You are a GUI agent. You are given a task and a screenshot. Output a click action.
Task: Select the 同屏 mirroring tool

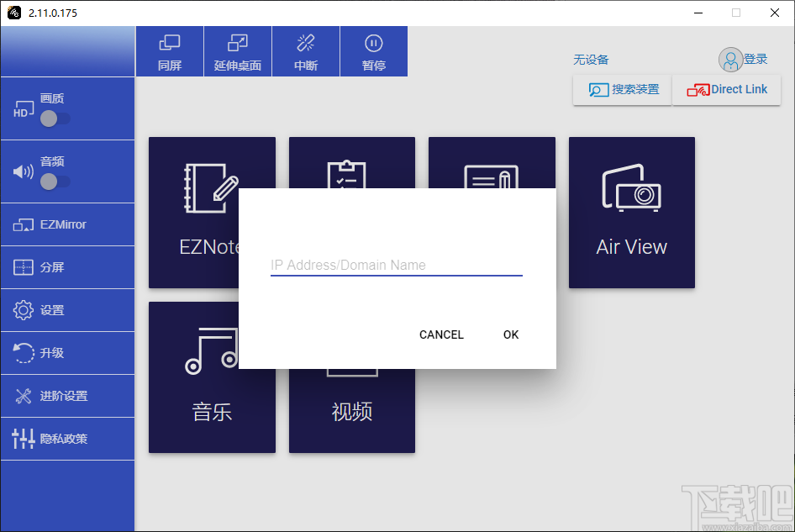169,50
